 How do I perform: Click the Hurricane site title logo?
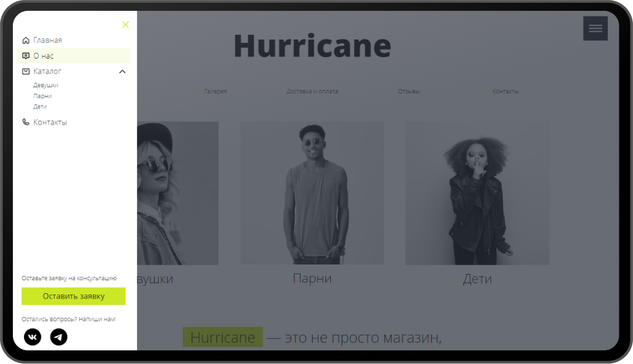click(312, 46)
